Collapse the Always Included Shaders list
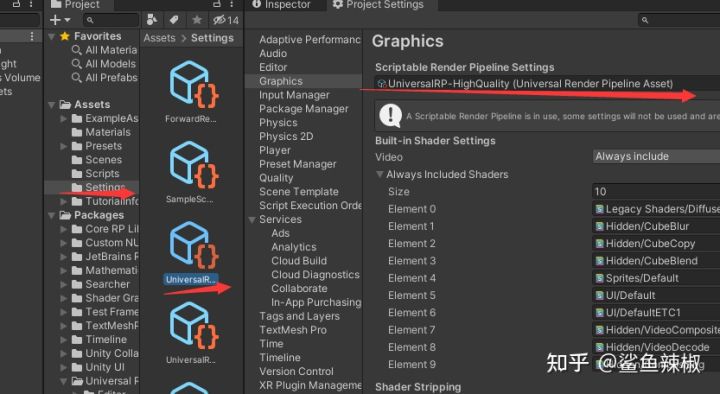Screen dimensions: 720x394 379,174
